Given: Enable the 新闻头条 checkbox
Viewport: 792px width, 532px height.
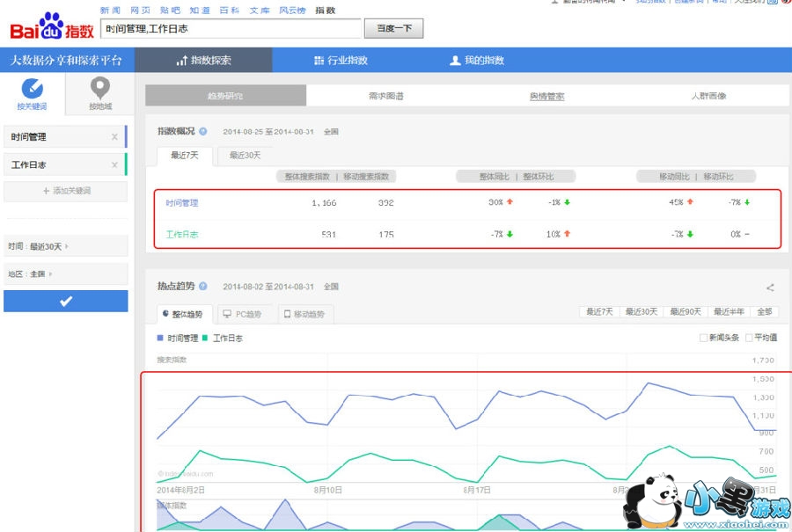Looking at the screenshot, I should (703, 338).
